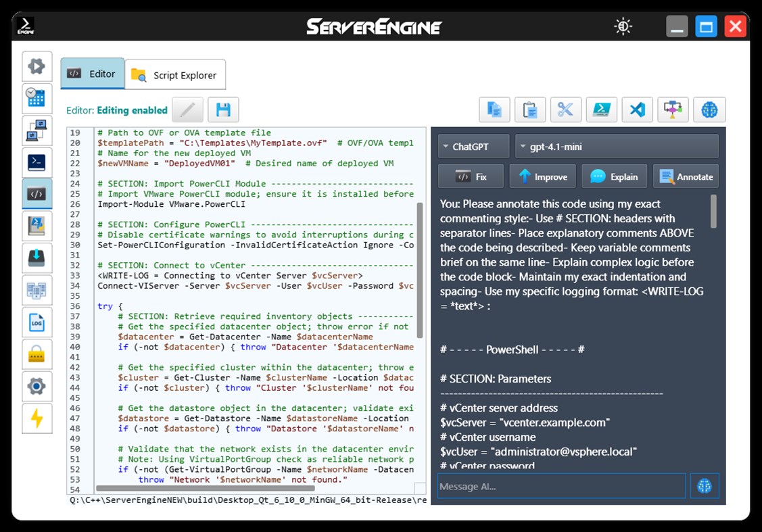Switch to the Script Explorer tab

point(175,74)
